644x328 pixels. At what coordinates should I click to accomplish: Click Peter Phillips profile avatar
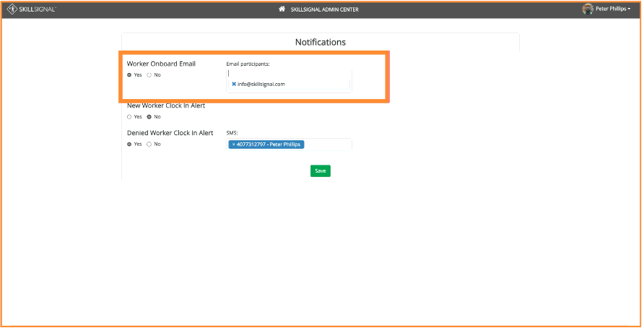[x=588, y=9]
